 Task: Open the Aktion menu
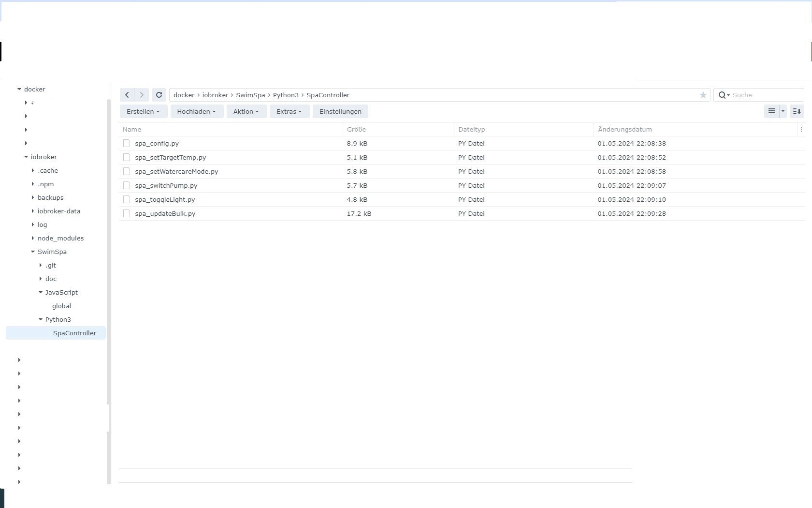point(246,111)
